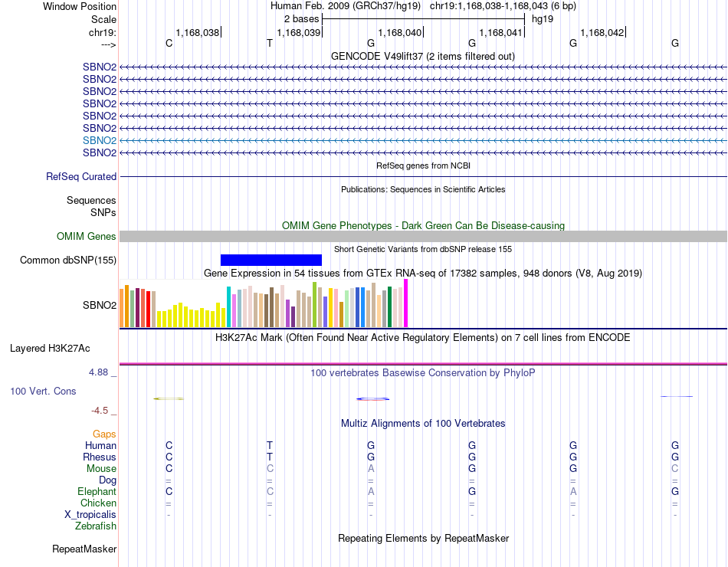The height and width of the screenshot is (567, 728).
Task: Click the Human species label
Action: click(x=100, y=445)
